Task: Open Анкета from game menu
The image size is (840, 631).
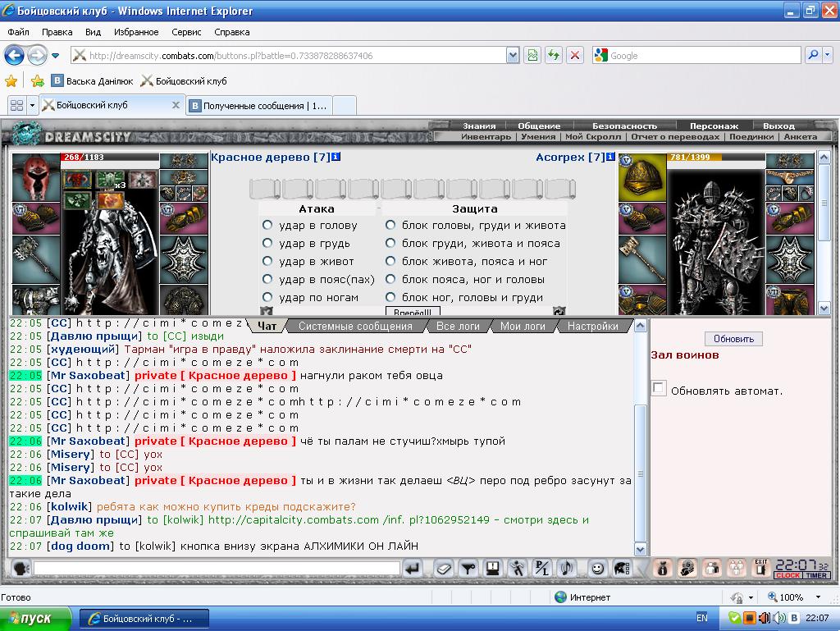Action: point(801,136)
